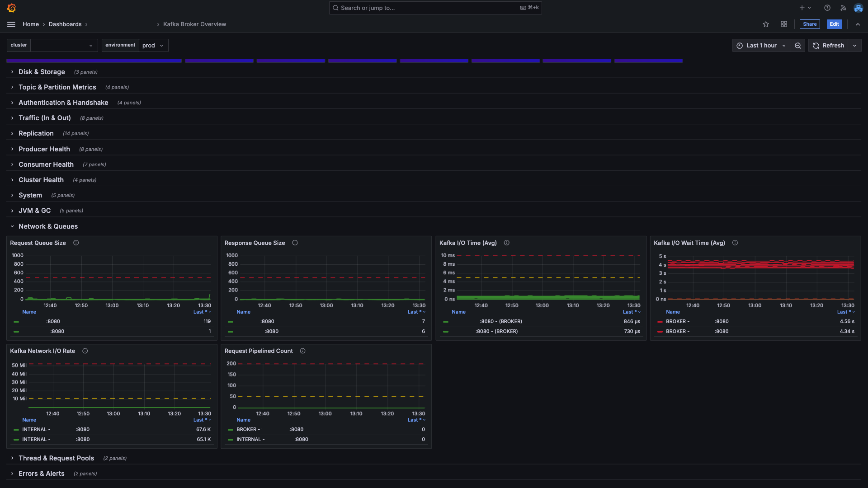The width and height of the screenshot is (868, 488).
Task: Open the Last 1 hour time picker
Action: point(761,46)
